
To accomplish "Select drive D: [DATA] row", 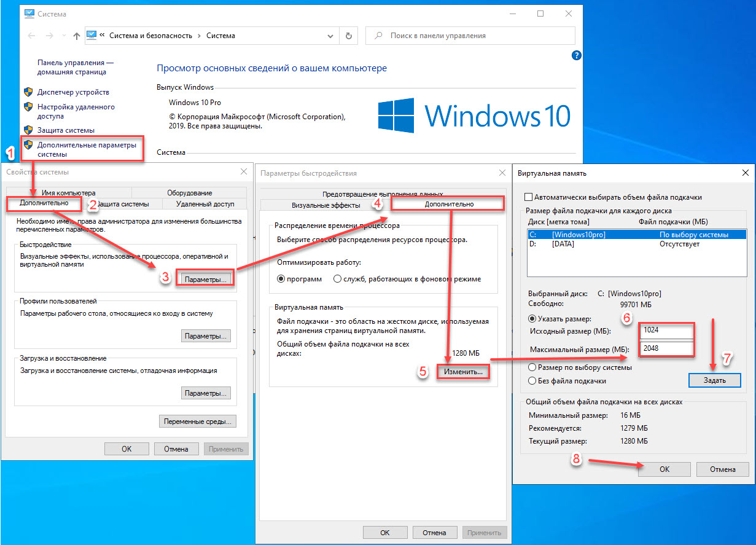I will click(x=636, y=245).
